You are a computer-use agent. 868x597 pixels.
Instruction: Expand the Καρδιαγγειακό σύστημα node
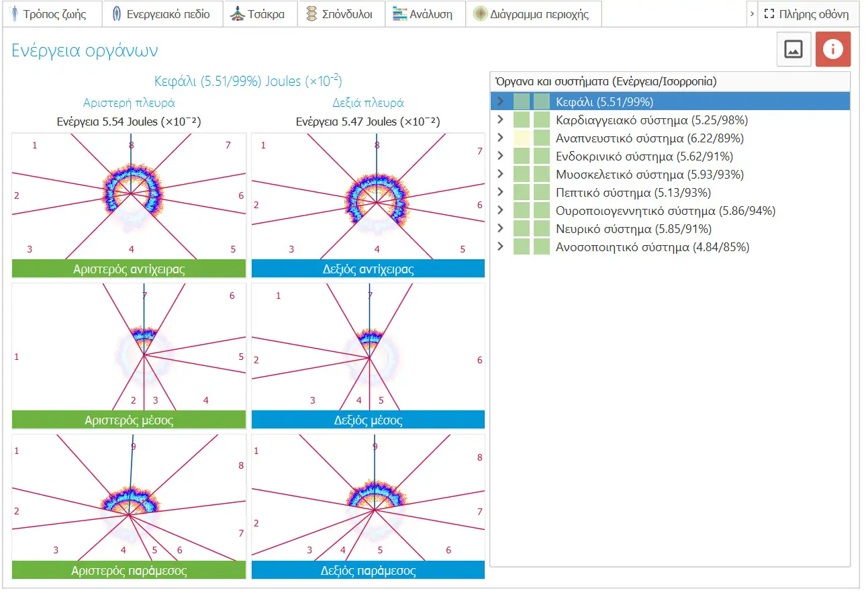(x=500, y=120)
